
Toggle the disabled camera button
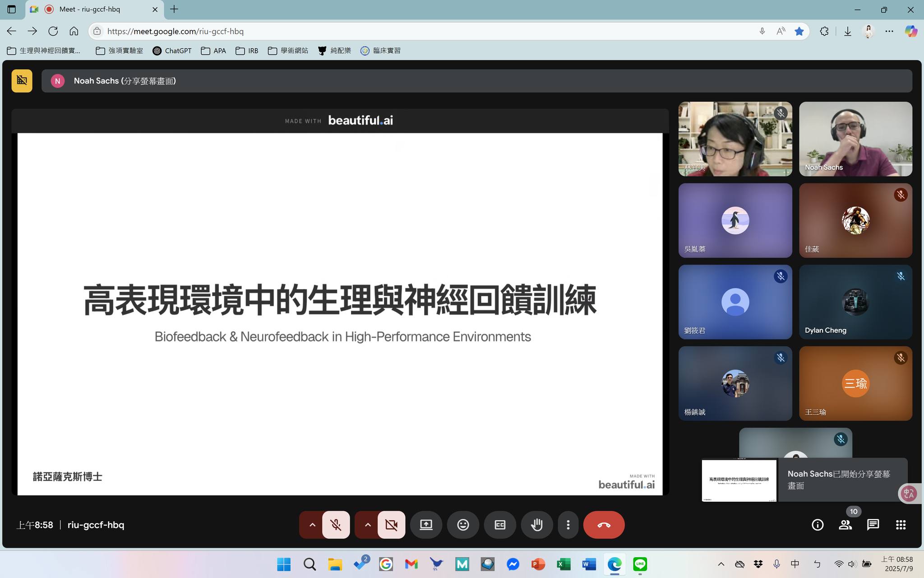pyautogui.click(x=391, y=525)
